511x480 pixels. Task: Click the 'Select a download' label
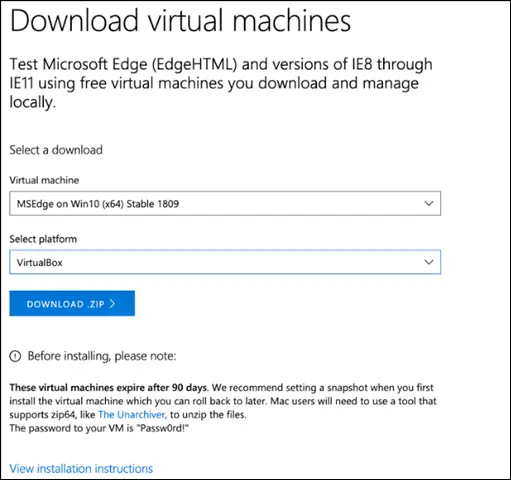coord(56,150)
